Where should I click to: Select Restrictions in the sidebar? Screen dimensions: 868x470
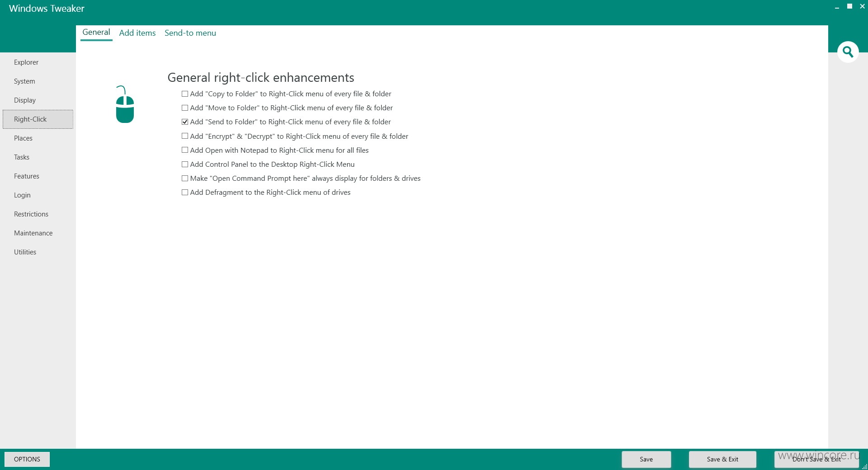point(38,214)
